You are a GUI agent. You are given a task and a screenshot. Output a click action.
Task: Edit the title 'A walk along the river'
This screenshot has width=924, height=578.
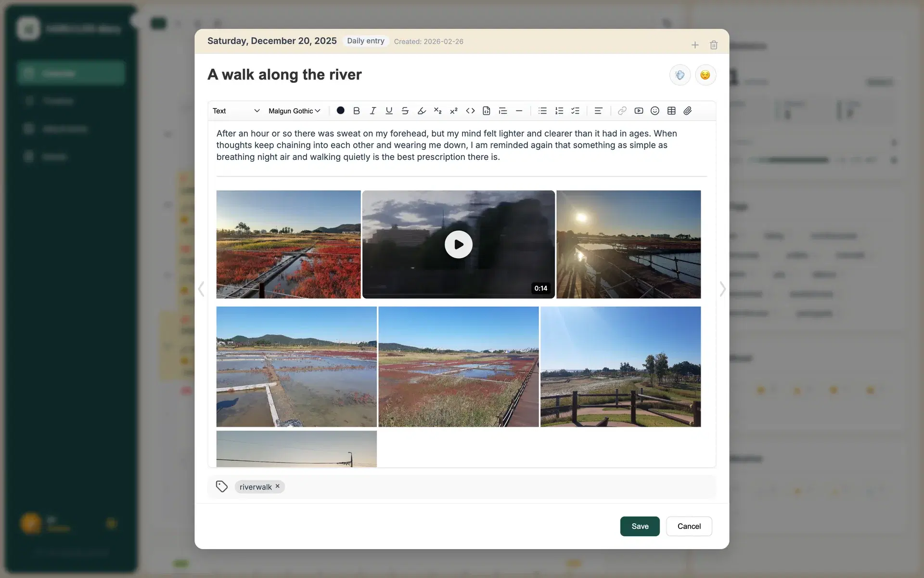coord(284,75)
